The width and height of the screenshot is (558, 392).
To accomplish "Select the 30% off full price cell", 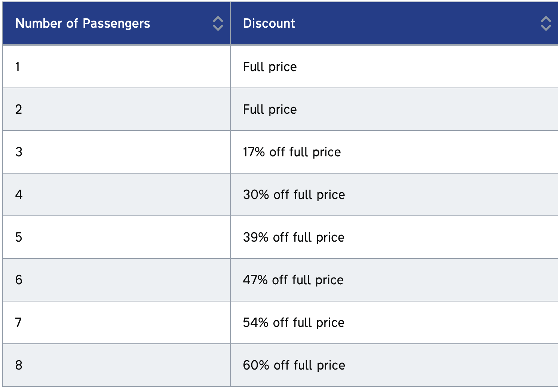I will [294, 195].
